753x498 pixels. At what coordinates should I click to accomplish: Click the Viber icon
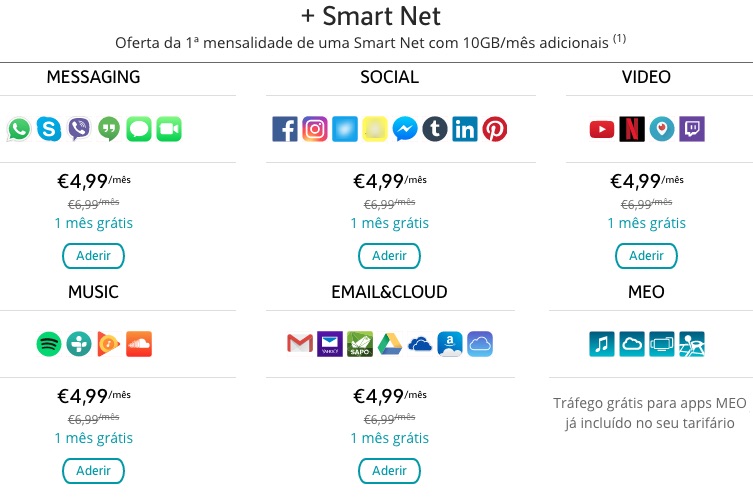[78, 128]
